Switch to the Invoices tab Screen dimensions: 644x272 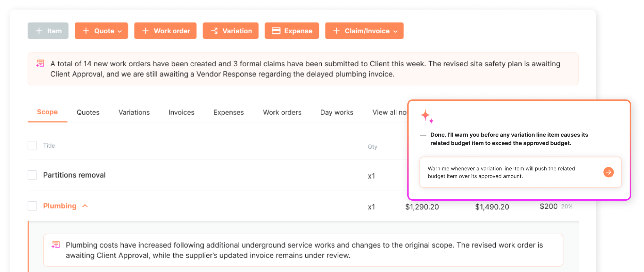coord(181,112)
